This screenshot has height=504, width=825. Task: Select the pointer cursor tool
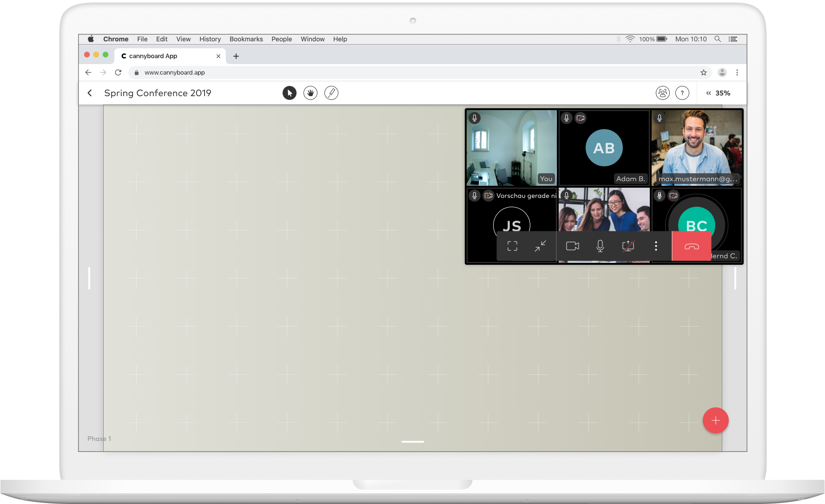click(290, 93)
